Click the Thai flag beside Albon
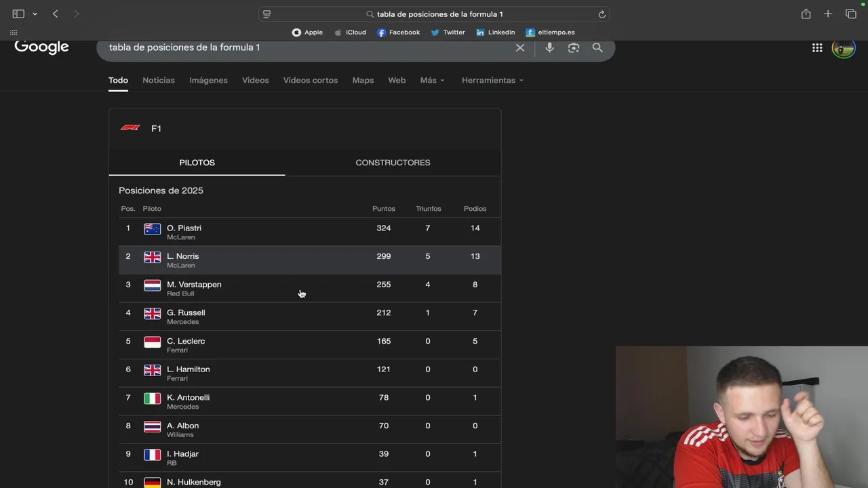The width and height of the screenshot is (868, 488). [153, 427]
